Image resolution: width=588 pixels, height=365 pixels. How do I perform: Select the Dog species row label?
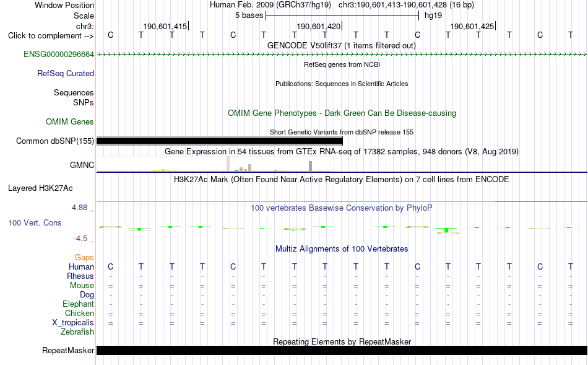point(87,295)
